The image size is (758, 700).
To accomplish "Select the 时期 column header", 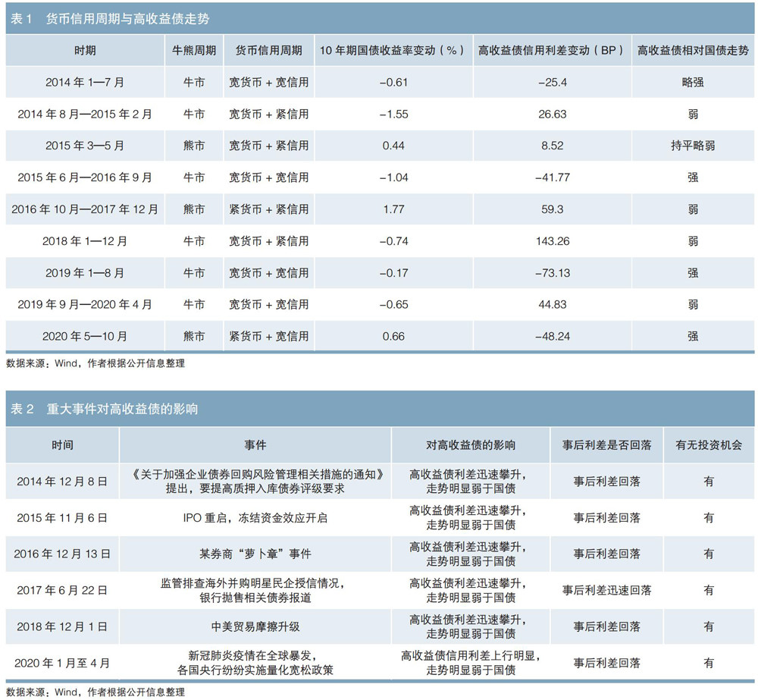I will [85, 51].
